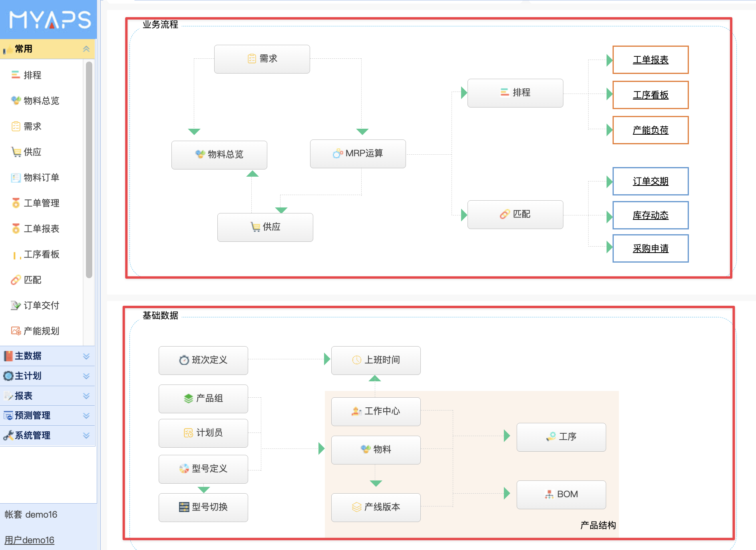The height and width of the screenshot is (550, 756).
Task: Click the BOM node in 产品结构
Action: pyautogui.click(x=561, y=494)
